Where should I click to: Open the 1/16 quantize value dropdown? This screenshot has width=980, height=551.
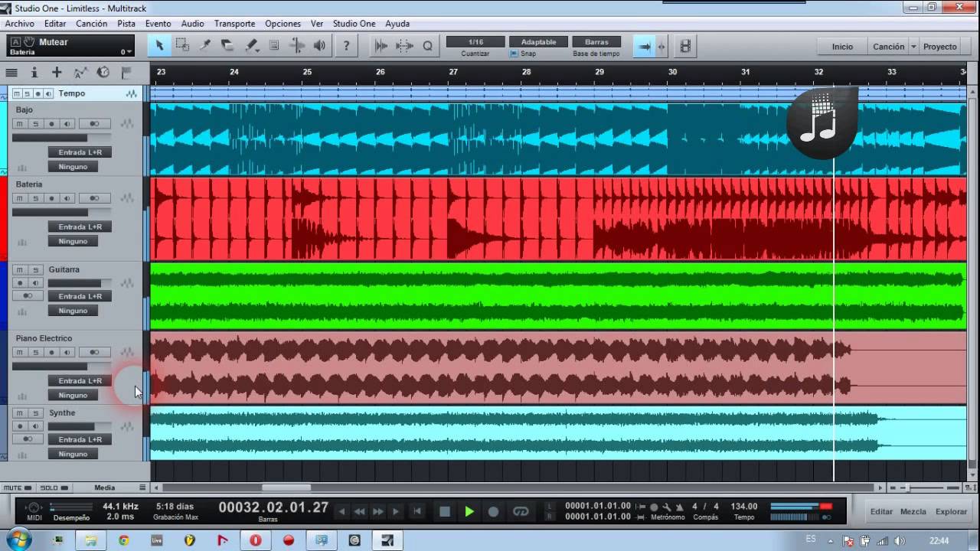(x=475, y=42)
